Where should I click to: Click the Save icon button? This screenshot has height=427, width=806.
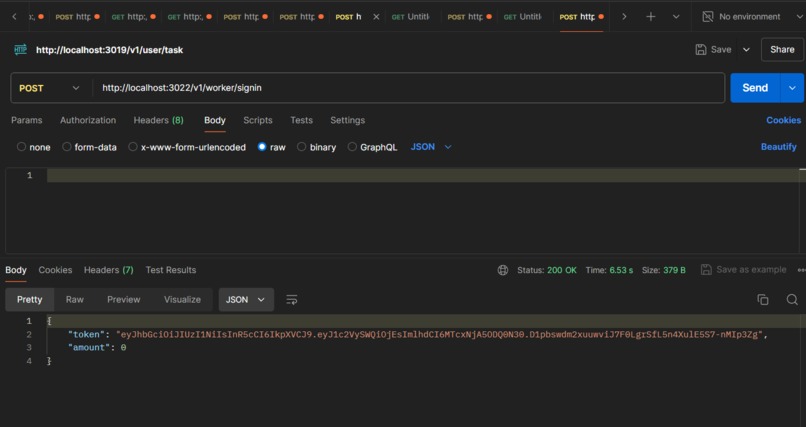point(713,49)
